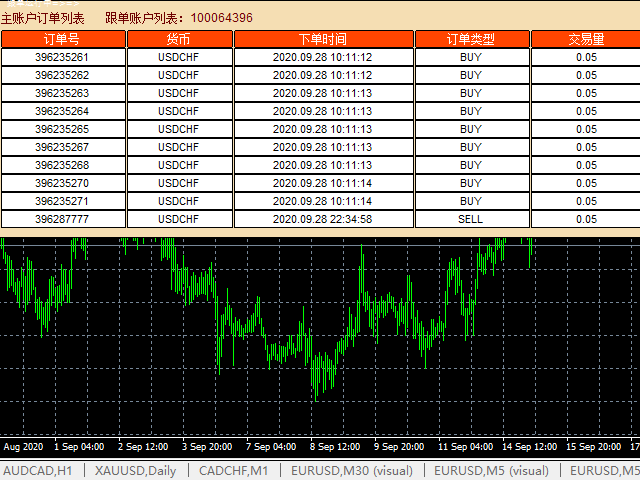Click the 11 Sep 04:00 time axis label
The image size is (640, 480).
[466, 447]
